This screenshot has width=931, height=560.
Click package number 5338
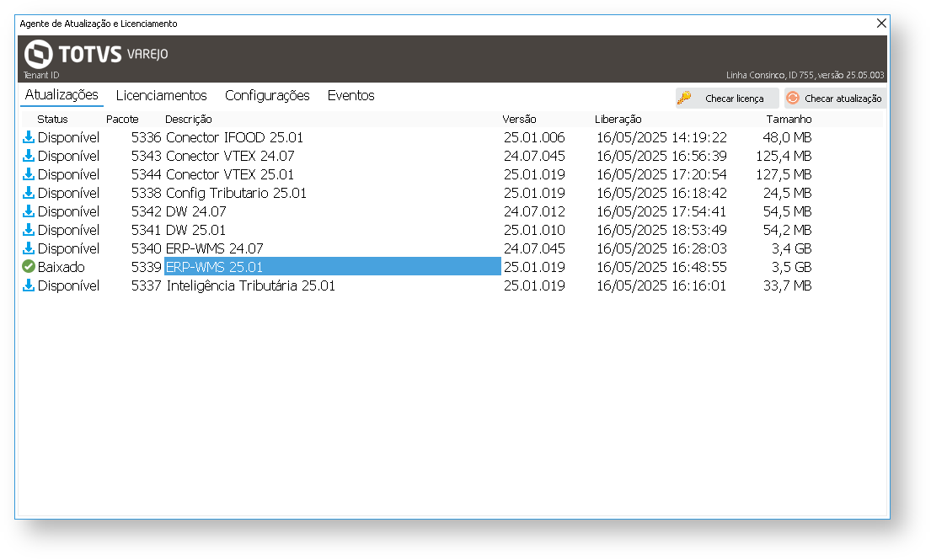[x=146, y=193]
